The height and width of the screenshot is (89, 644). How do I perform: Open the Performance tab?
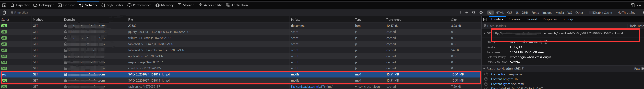139,5
